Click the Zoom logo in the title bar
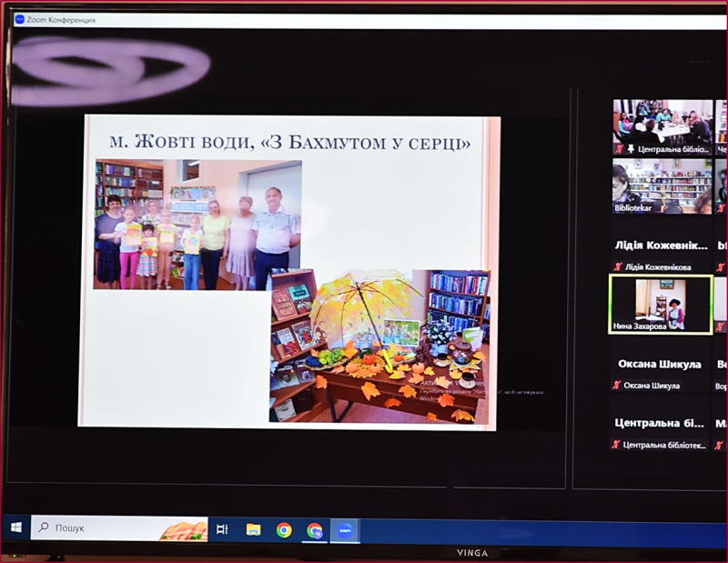 [x=19, y=19]
